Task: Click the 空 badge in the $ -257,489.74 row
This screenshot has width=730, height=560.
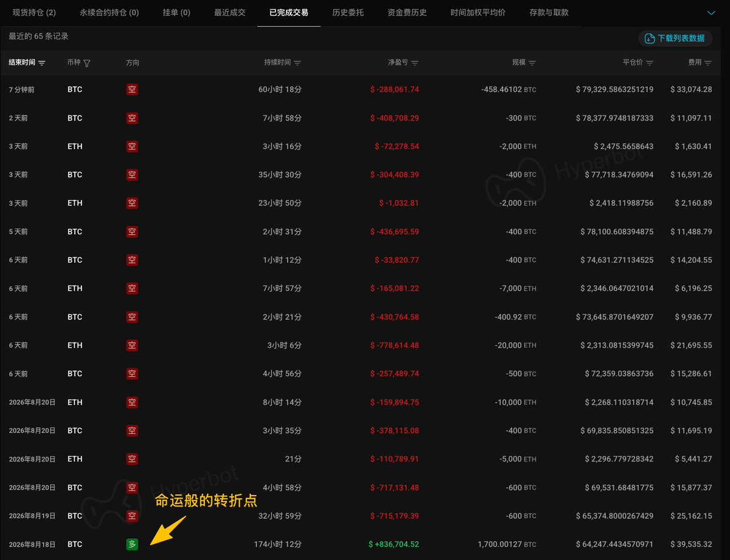Action: point(132,374)
